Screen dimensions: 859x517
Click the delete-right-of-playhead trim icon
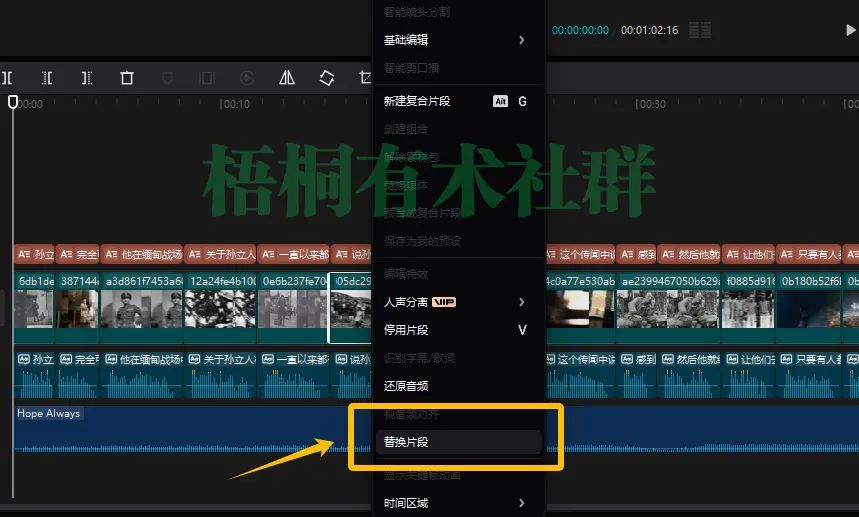87,78
